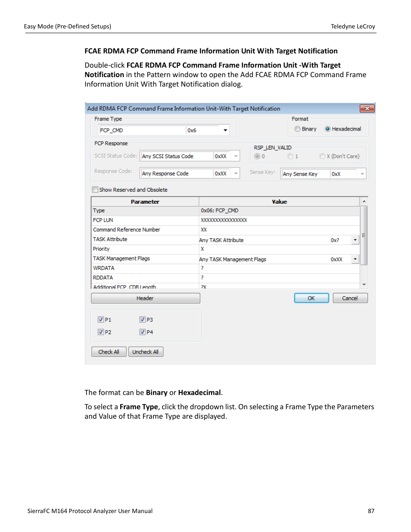This screenshot has width=411, height=532.
Task: Close the Add RDMA FCP Command dialog
Action: pyautogui.click(x=367, y=109)
